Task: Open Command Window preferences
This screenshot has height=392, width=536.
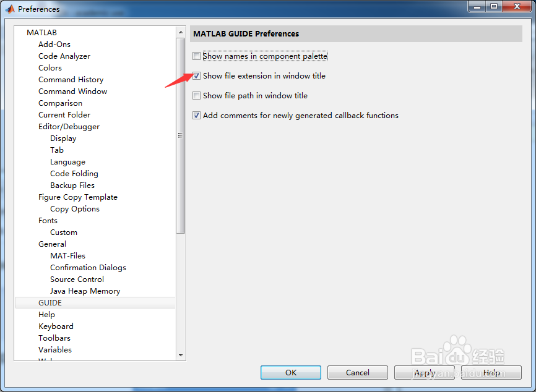Action: (73, 91)
